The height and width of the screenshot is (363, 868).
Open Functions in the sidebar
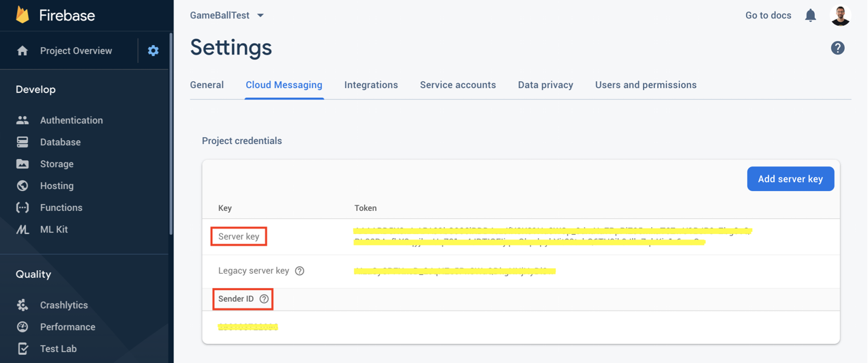(x=61, y=207)
